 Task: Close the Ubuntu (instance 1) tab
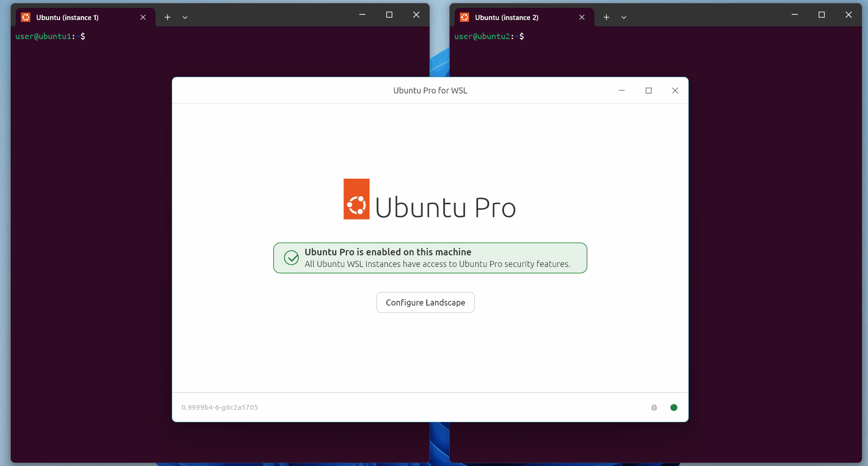pos(143,17)
